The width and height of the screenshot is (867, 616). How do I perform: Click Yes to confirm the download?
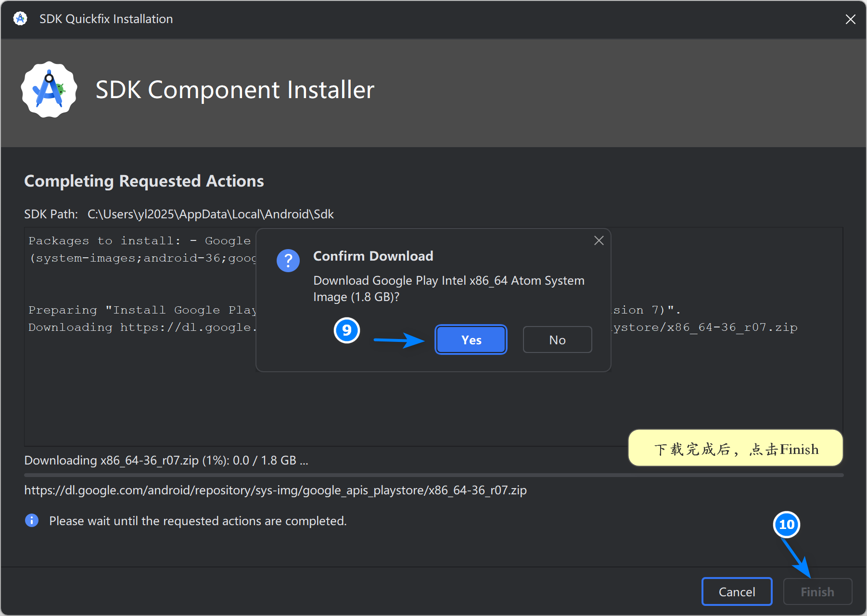tap(471, 340)
